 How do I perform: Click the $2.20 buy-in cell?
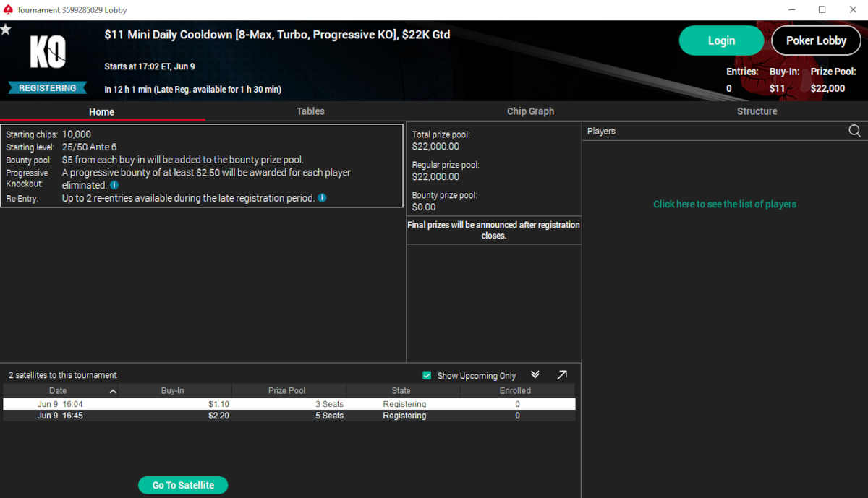[x=218, y=416]
